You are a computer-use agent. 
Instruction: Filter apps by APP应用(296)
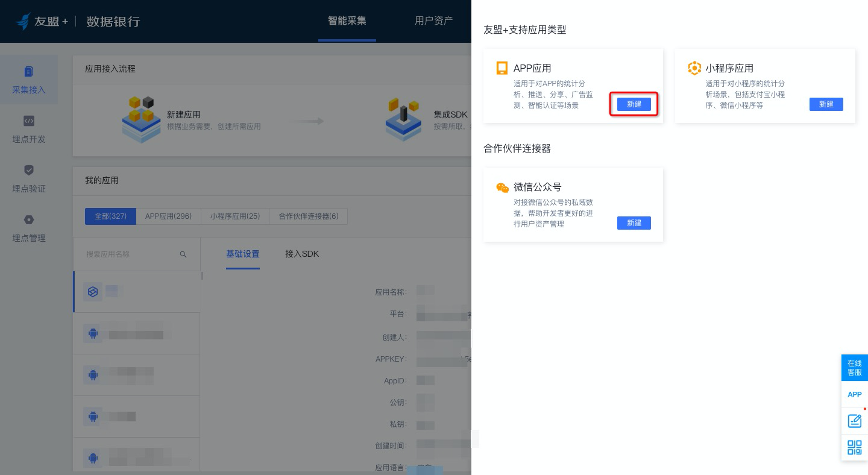pos(168,216)
